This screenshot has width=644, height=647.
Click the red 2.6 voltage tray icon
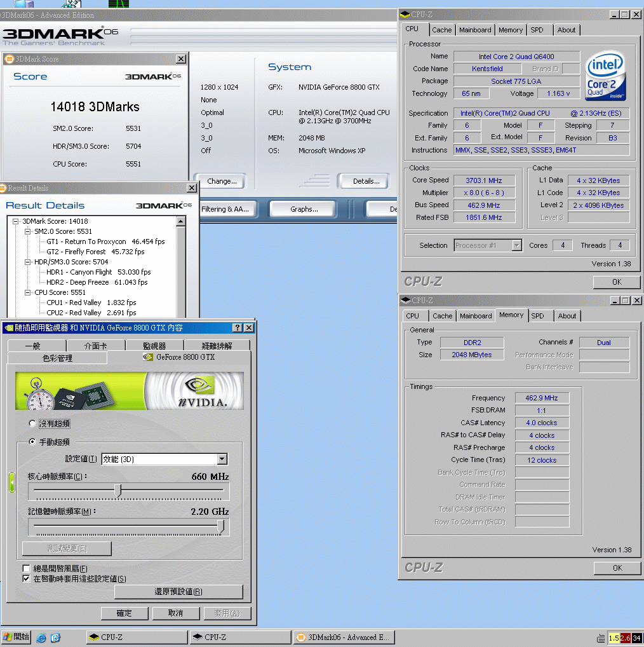pos(626,638)
